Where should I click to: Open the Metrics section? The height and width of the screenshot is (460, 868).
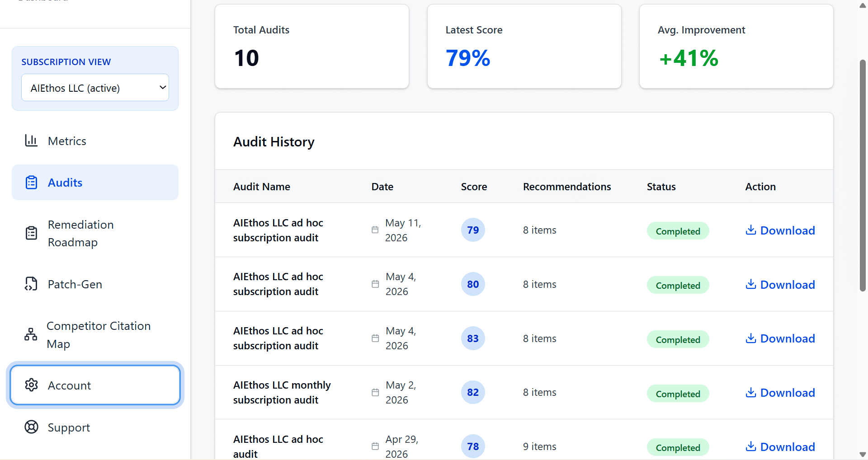[x=95, y=141]
